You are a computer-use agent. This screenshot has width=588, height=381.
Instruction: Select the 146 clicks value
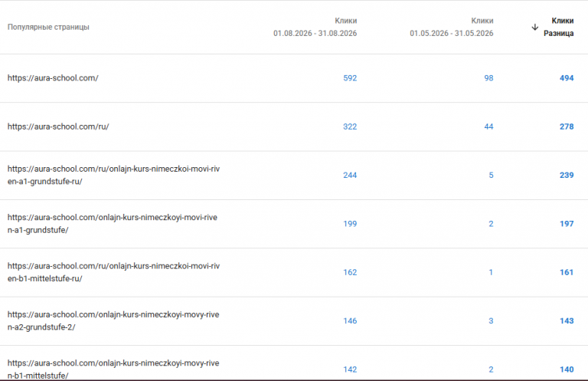pyautogui.click(x=350, y=321)
